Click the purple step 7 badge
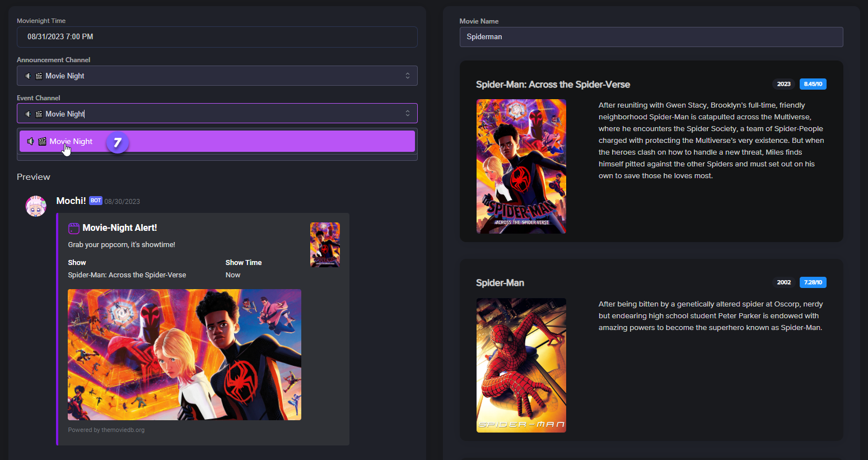Viewport: 868px width, 460px height. click(x=117, y=143)
